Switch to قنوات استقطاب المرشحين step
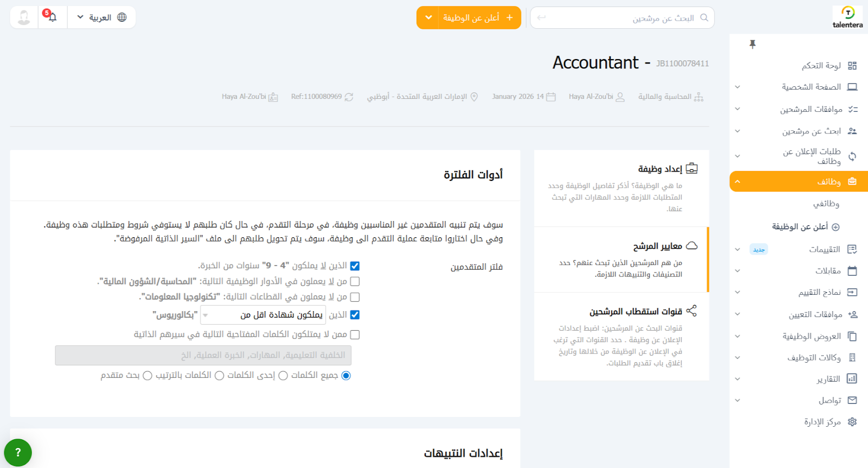 click(635, 312)
